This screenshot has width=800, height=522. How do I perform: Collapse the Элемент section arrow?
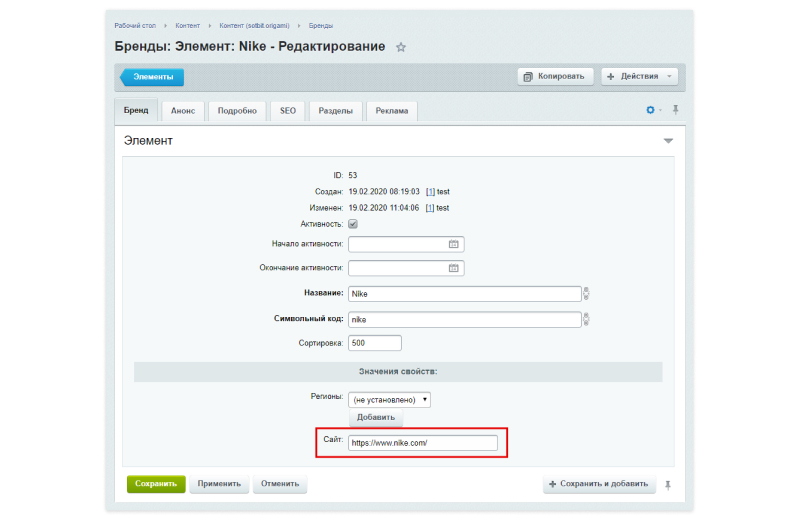[668, 141]
